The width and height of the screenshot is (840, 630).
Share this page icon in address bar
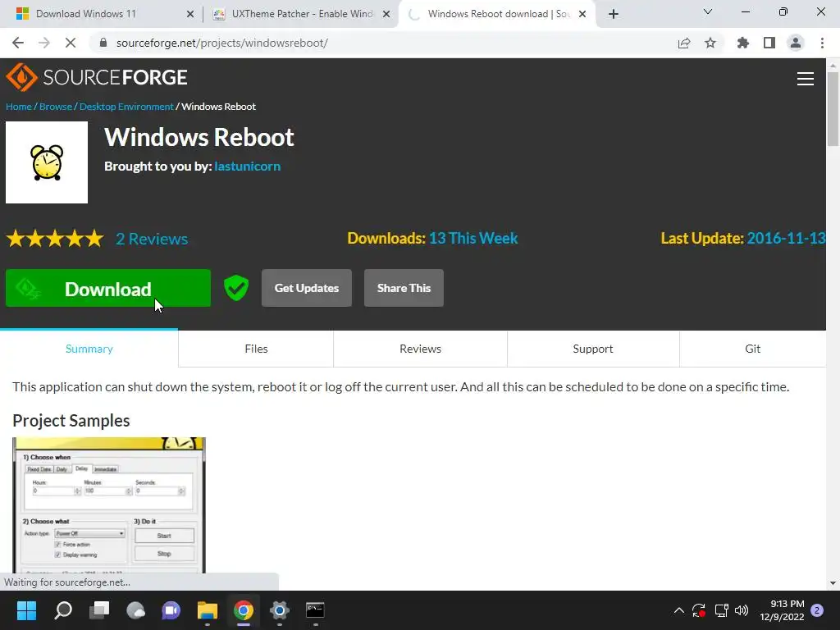[684, 43]
